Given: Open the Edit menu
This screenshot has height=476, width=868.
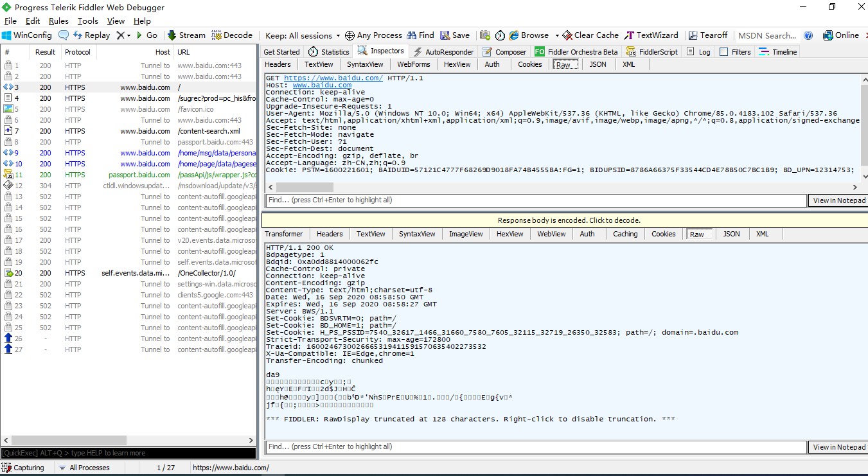Looking at the screenshot, I should [33, 21].
